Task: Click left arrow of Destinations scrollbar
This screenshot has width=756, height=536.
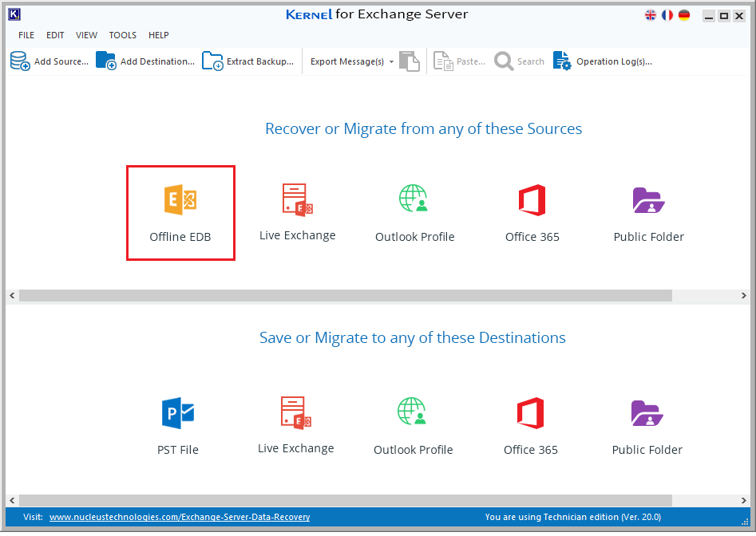Action: point(12,500)
